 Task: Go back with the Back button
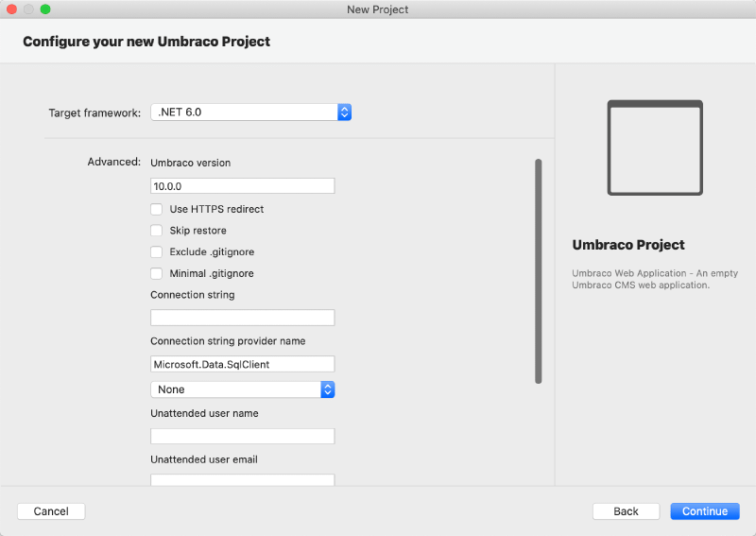(626, 511)
